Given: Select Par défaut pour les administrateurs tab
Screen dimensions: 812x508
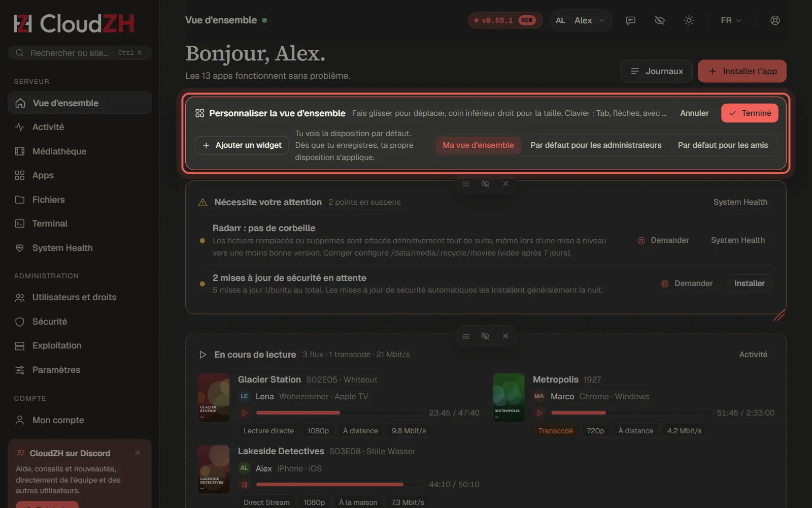Looking at the screenshot, I should click(596, 145).
